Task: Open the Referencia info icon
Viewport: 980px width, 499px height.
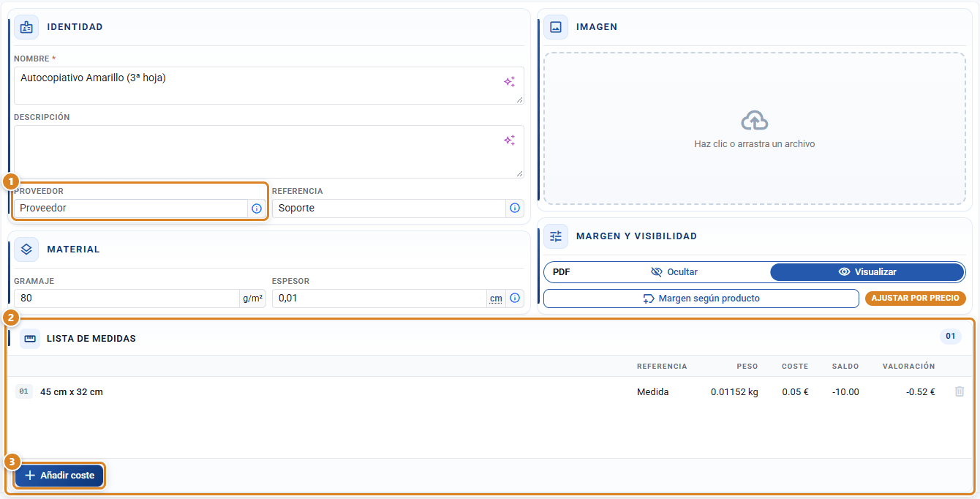Action: click(x=515, y=209)
